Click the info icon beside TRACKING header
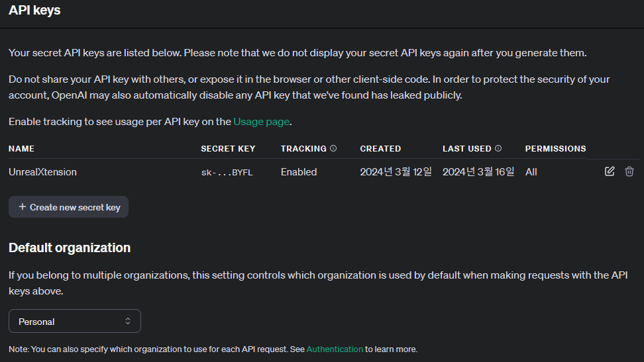 coord(333,148)
